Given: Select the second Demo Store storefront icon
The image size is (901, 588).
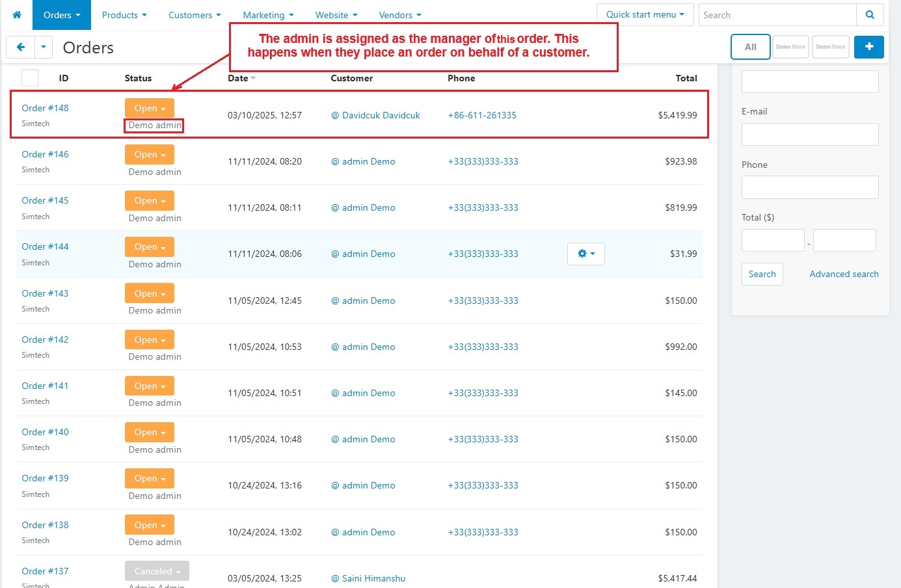Looking at the screenshot, I should (x=830, y=47).
